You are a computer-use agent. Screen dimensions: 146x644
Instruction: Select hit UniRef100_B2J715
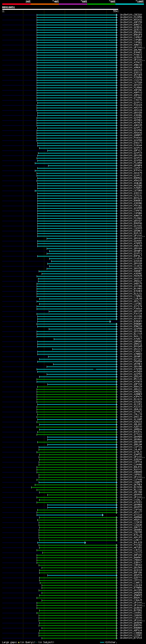point(131,334)
